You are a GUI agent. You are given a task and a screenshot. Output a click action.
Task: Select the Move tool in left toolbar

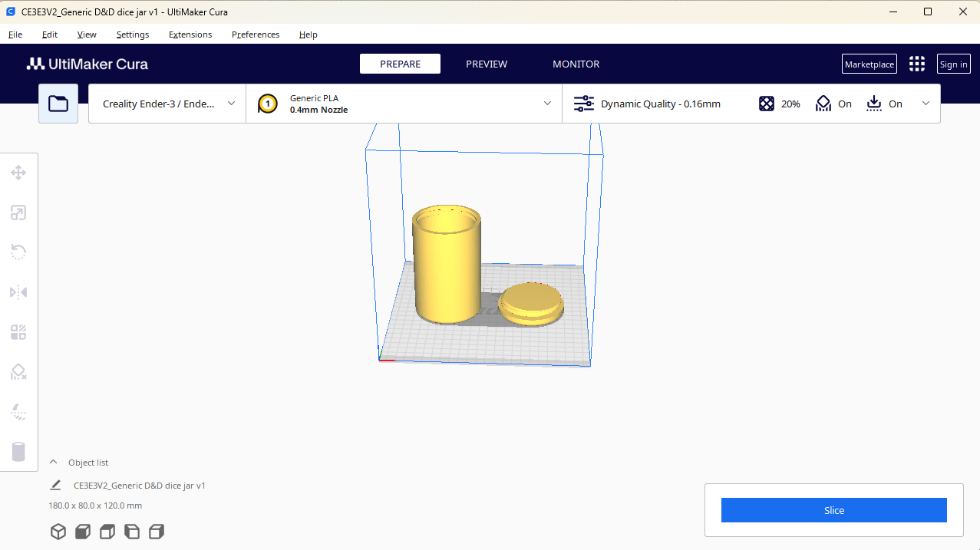click(18, 173)
